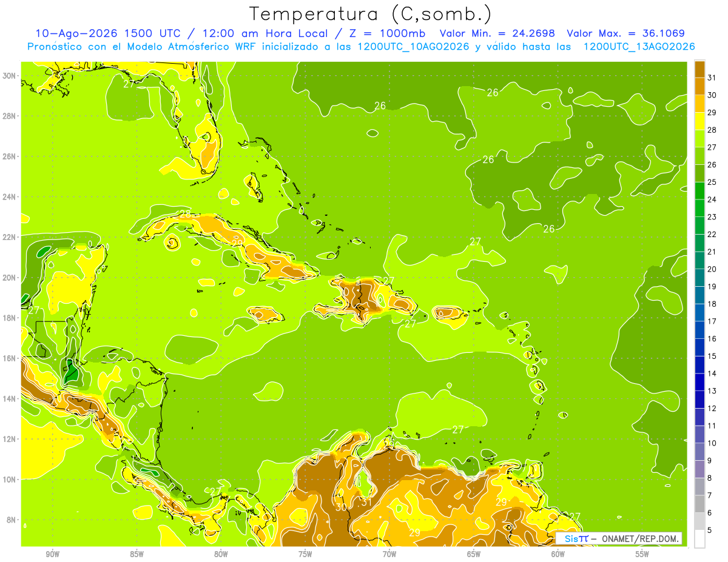Image resolution: width=728 pixels, height=562 pixels.
Task: Click the 24N latitude label
Action: tap(10, 197)
